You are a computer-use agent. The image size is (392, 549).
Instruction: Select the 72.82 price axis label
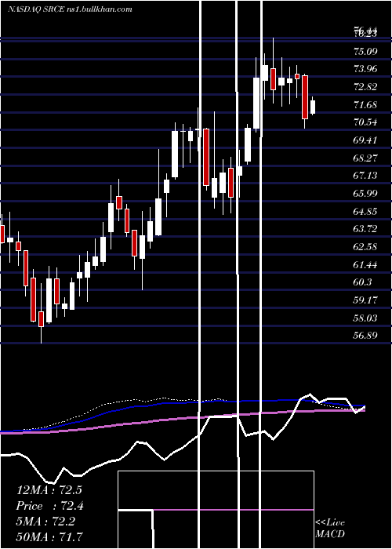[366, 87]
